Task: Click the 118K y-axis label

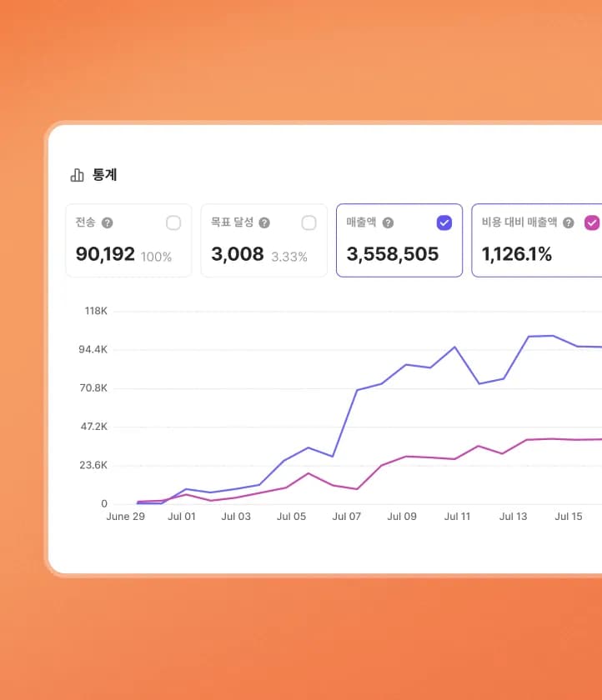Action: [95, 311]
